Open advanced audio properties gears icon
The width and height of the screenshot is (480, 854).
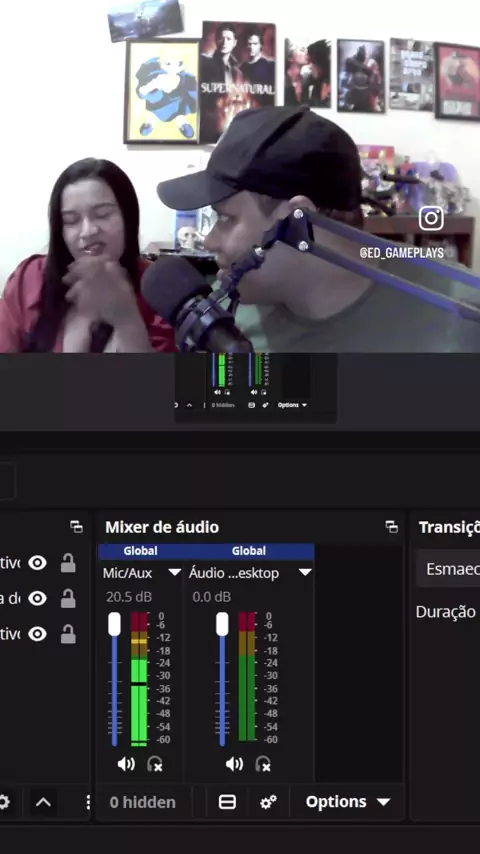(268, 802)
